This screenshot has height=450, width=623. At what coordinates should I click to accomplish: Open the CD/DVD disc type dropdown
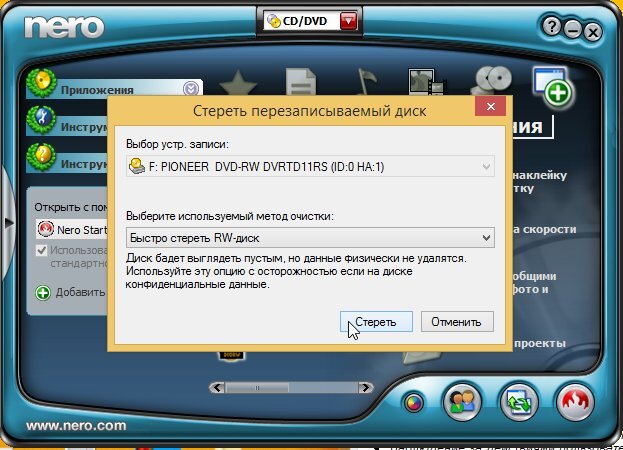348,21
